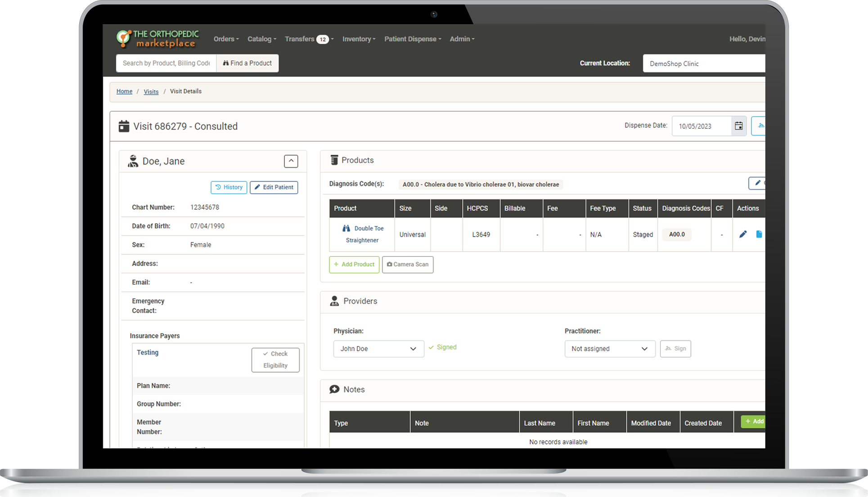The image size is (868, 497).
Task: Click the A00.0 diagnosis code chip in row
Action: tap(677, 235)
